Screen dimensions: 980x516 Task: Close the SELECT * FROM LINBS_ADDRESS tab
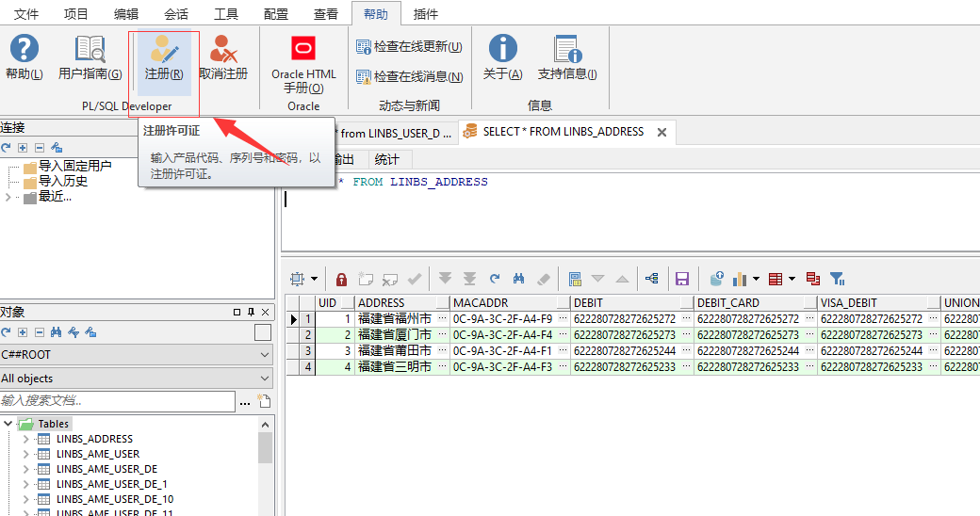pyautogui.click(x=661, y=133)
